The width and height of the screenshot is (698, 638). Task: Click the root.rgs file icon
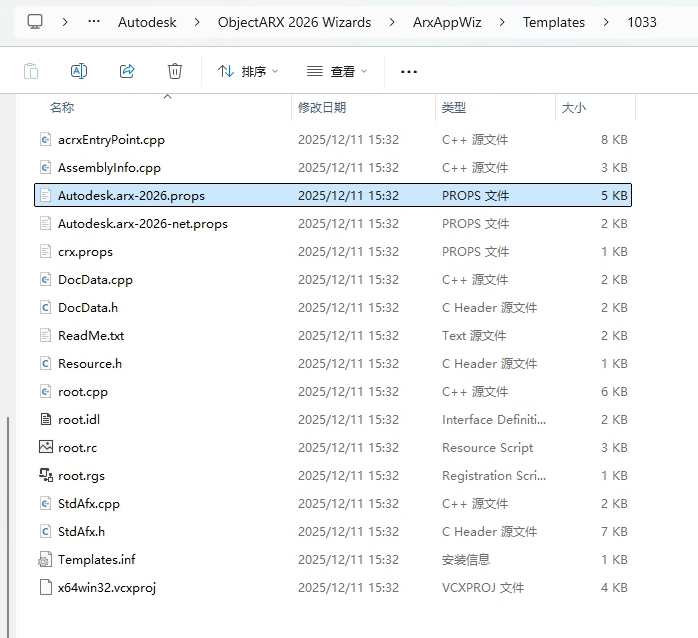45,476
